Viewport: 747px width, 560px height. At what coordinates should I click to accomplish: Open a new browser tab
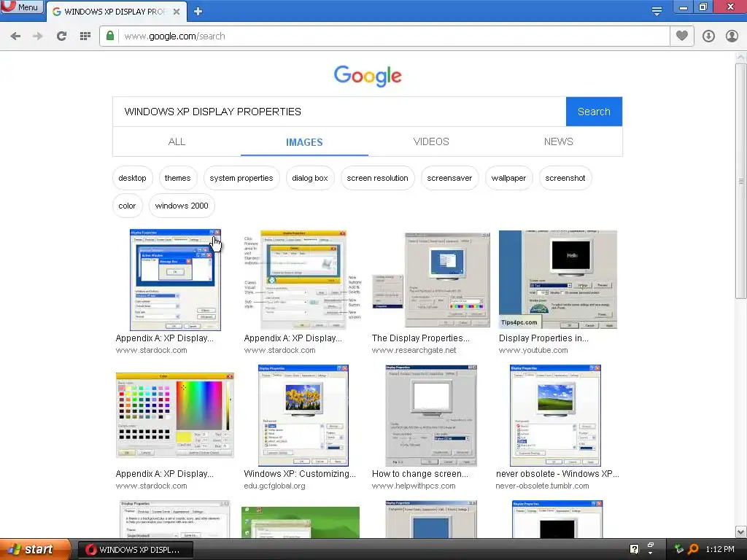[198, 12]
